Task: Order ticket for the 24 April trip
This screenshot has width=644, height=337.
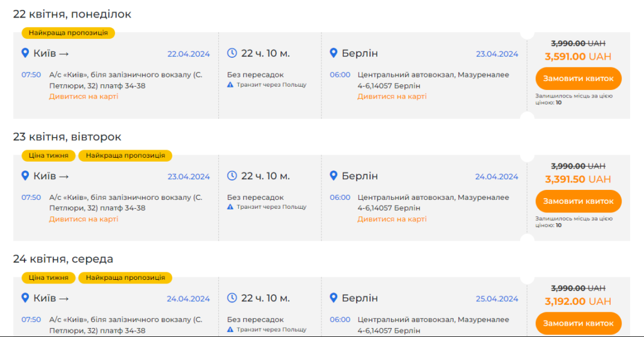Action: coord(578,323)
